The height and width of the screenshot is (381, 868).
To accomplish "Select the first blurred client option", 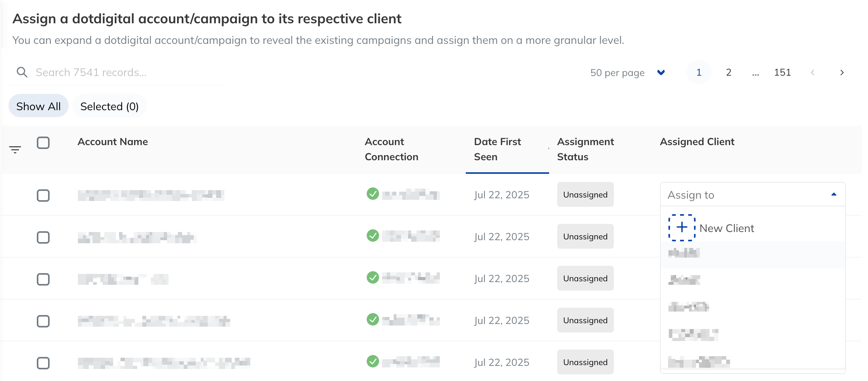I will coord(753,254).
